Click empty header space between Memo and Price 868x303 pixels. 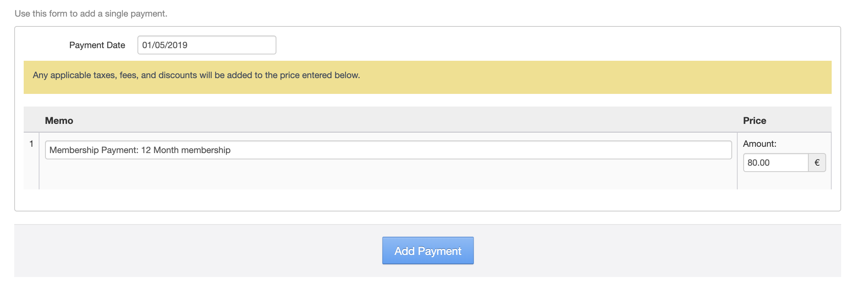click(x=395, y=120)
